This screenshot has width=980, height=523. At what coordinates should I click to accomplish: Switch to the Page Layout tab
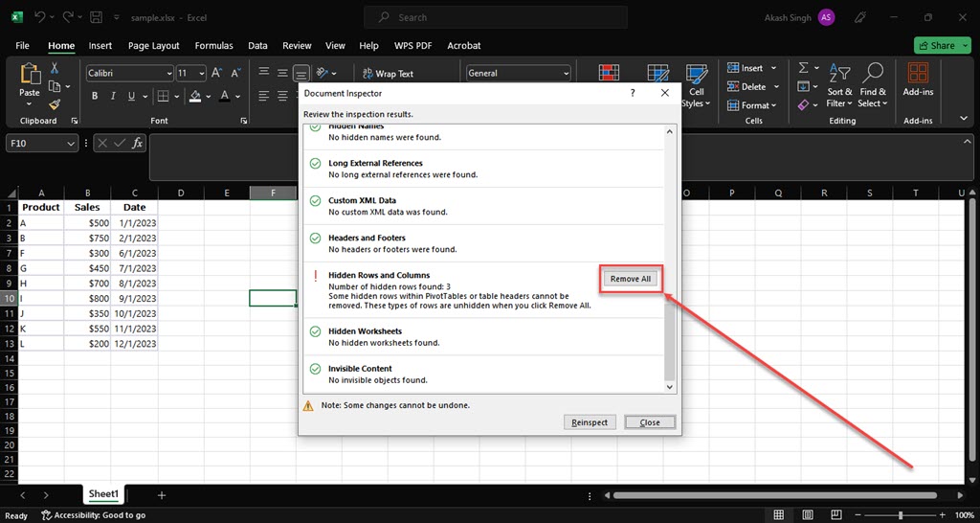[154, 46]
